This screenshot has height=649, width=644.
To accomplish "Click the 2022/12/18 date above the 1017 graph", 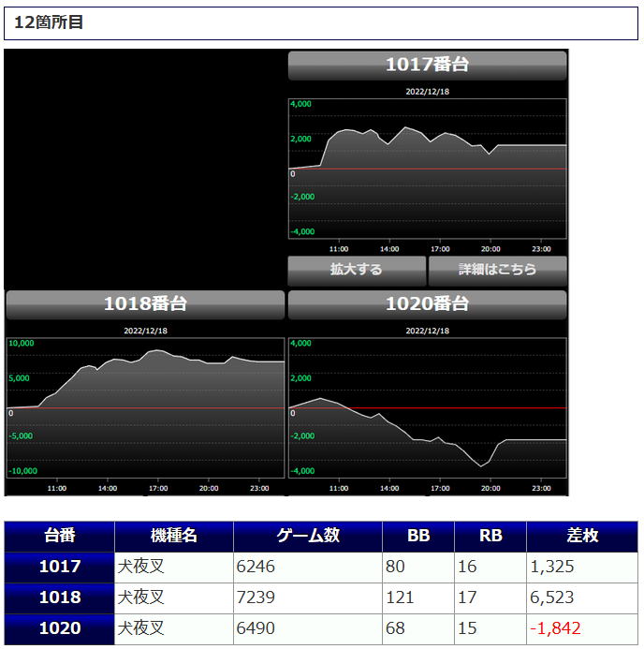I will 427,92.
